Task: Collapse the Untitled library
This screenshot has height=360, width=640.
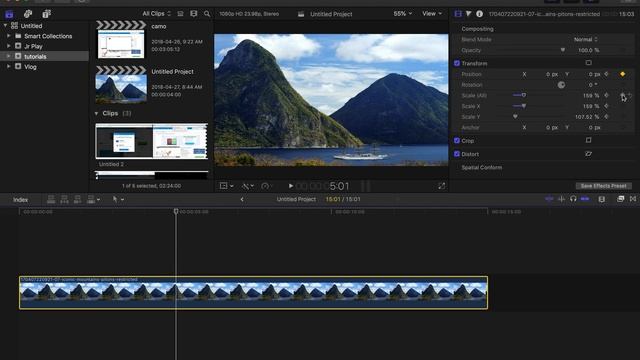Action: 5,26
